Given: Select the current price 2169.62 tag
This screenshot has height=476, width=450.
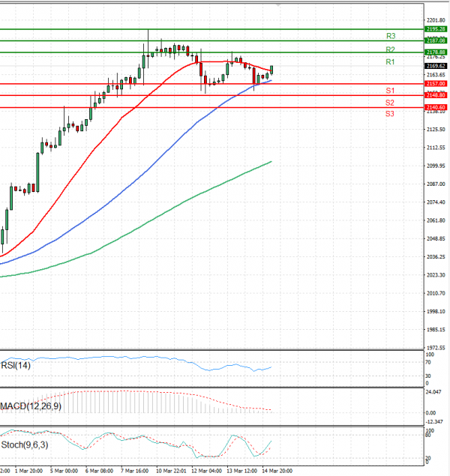Looking at the screenshot, I should click(x=436, y=66).
